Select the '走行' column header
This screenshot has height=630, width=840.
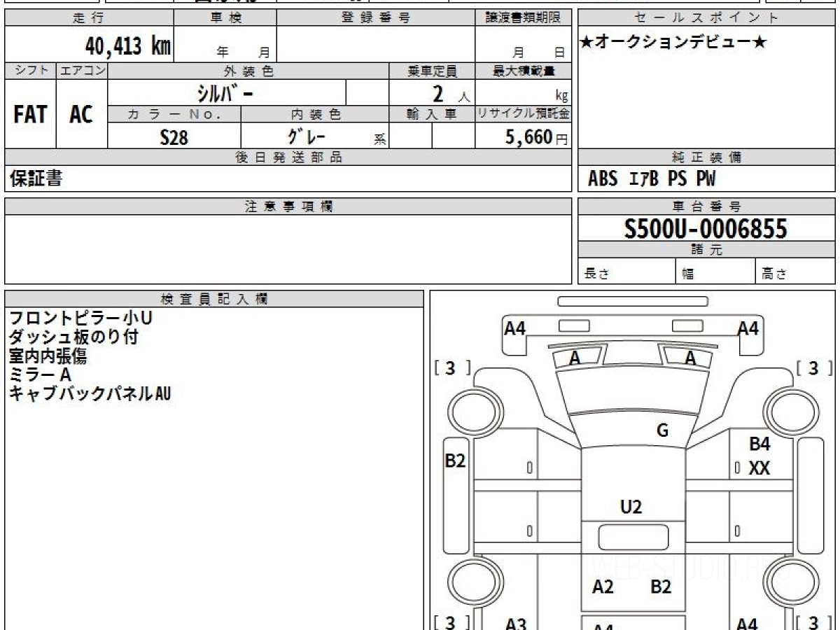coord(89,18)
